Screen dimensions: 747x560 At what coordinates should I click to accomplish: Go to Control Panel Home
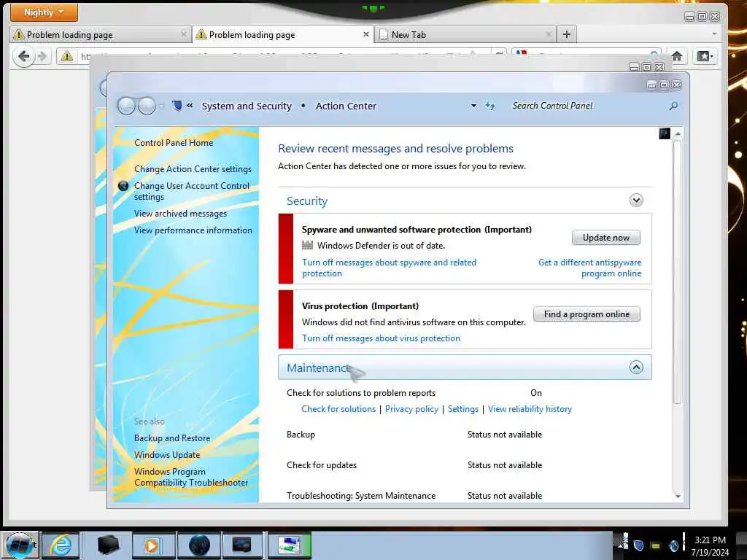(x=174, y=143)
